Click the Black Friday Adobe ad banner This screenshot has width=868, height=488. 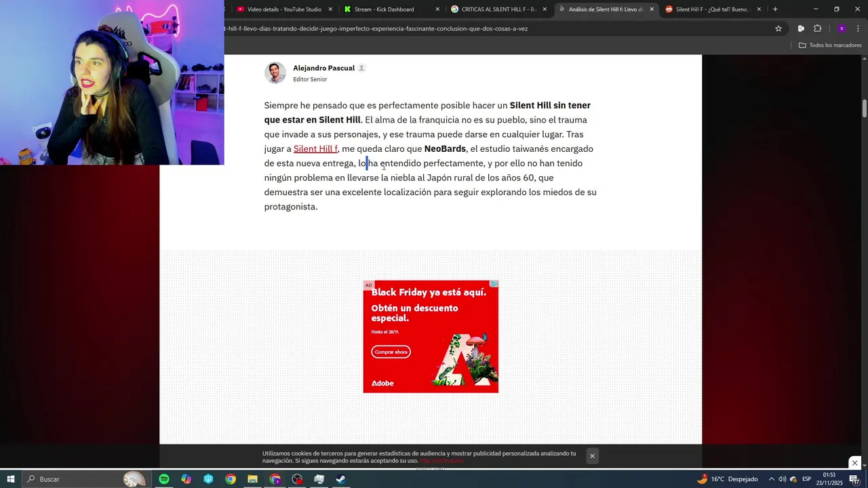431,336
